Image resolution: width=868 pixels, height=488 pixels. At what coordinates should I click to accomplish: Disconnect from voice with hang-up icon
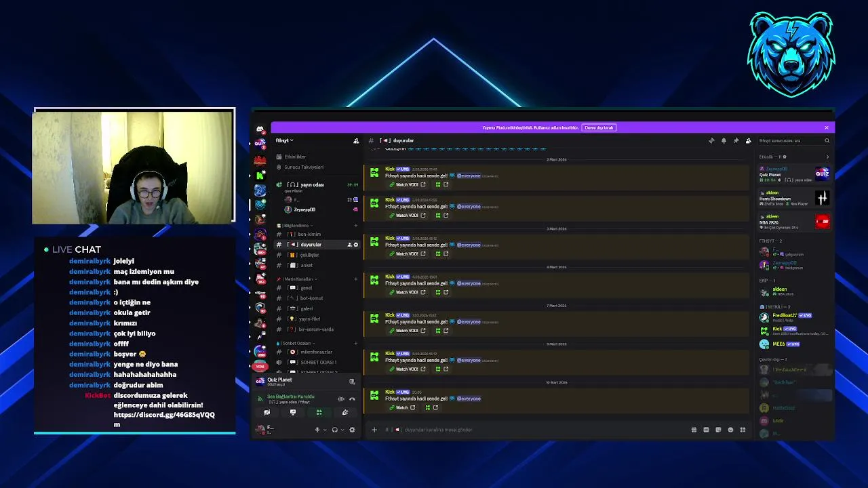[352, 399]
